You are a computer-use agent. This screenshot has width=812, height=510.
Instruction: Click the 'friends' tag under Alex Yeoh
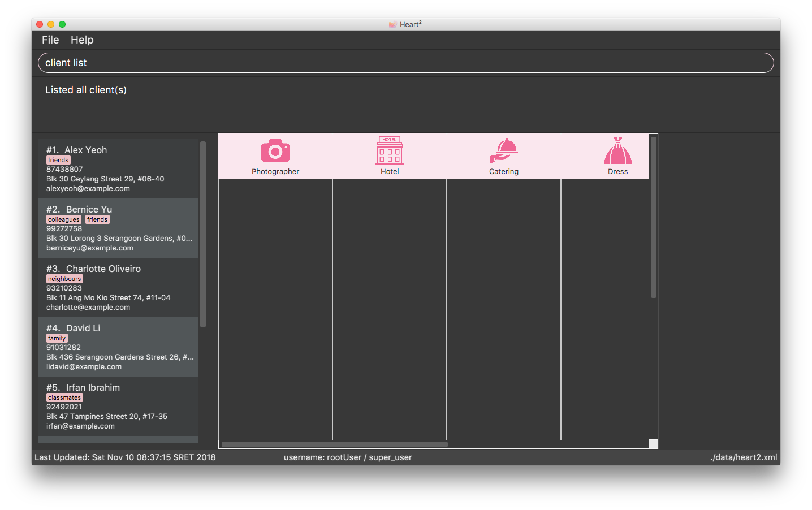(58, 160)
